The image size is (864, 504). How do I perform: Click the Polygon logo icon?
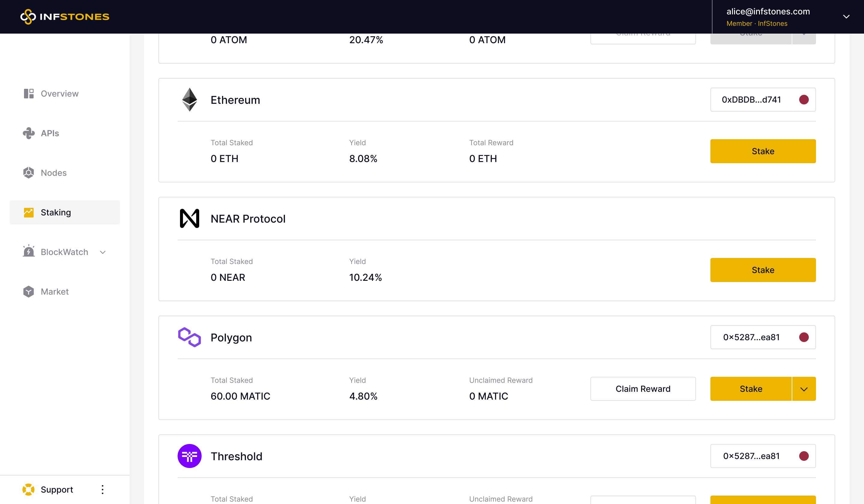[x=190, y=337]
